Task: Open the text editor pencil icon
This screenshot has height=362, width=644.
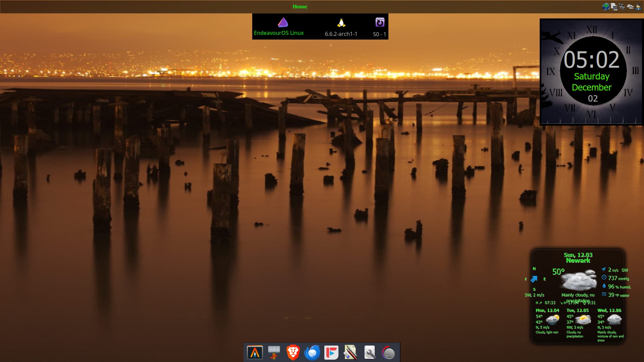Action: click(350, 353)
